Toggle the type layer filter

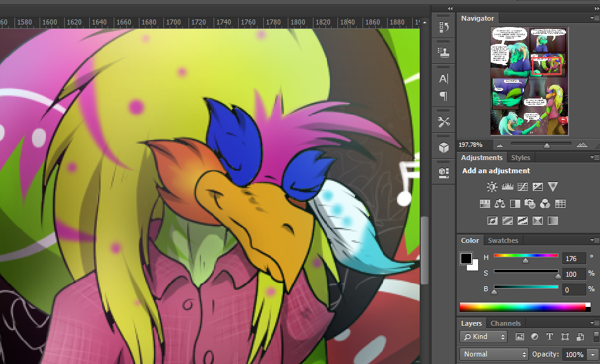[x=550, y=337]
